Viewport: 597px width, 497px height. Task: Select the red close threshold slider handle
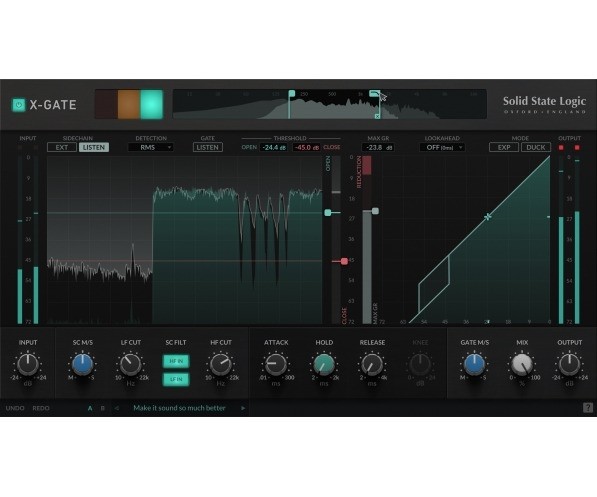click(344, 261)
